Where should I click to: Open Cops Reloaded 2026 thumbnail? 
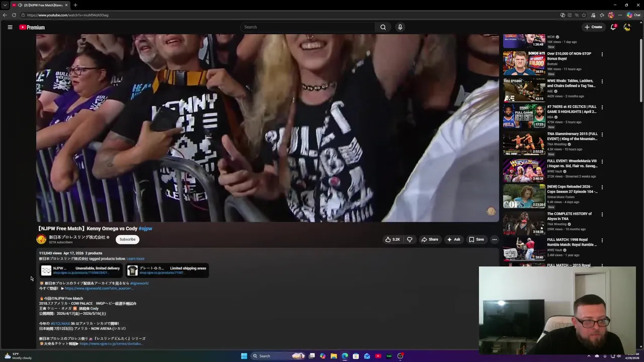[x=524, y=197]
